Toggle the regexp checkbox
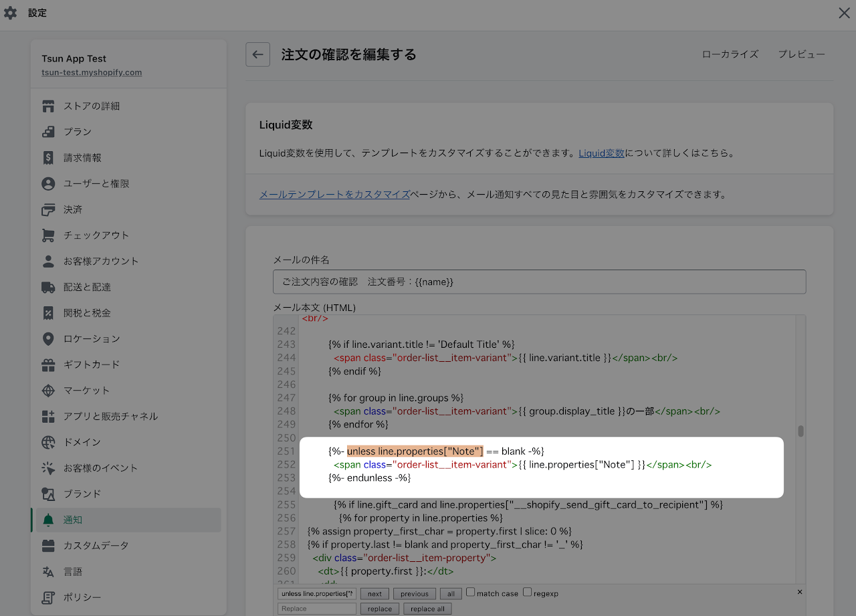Screen dimensions: 856x616 (527, 593)
